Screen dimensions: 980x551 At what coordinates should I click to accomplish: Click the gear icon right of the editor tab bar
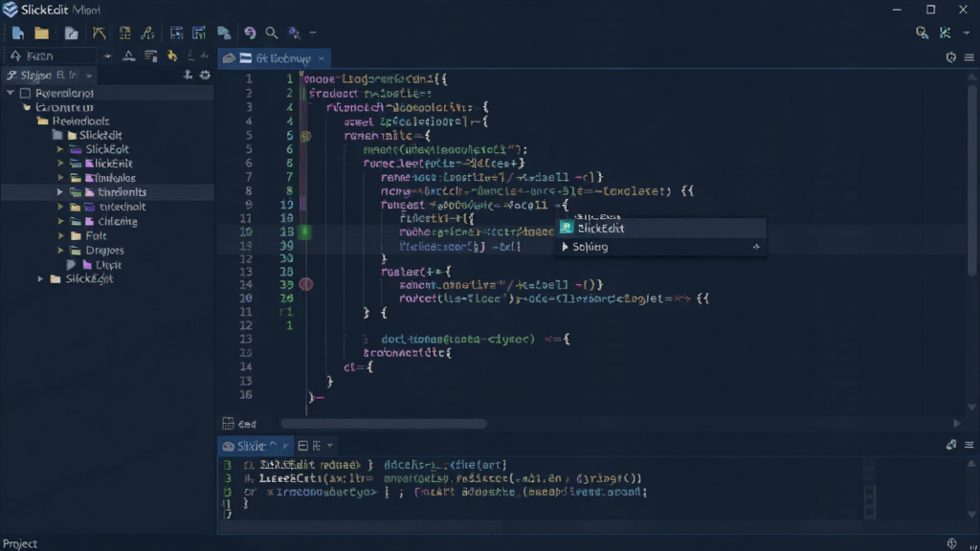tap(950, 57)
